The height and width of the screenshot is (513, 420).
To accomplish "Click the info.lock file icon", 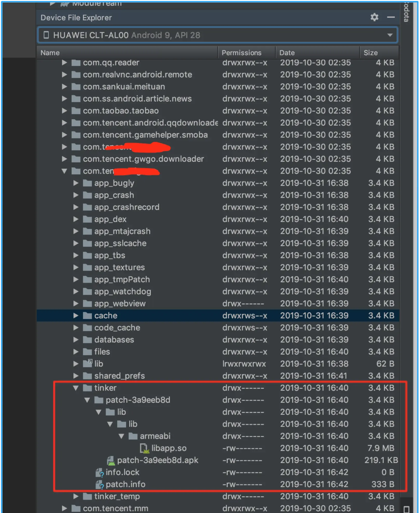I will point(100,473).
